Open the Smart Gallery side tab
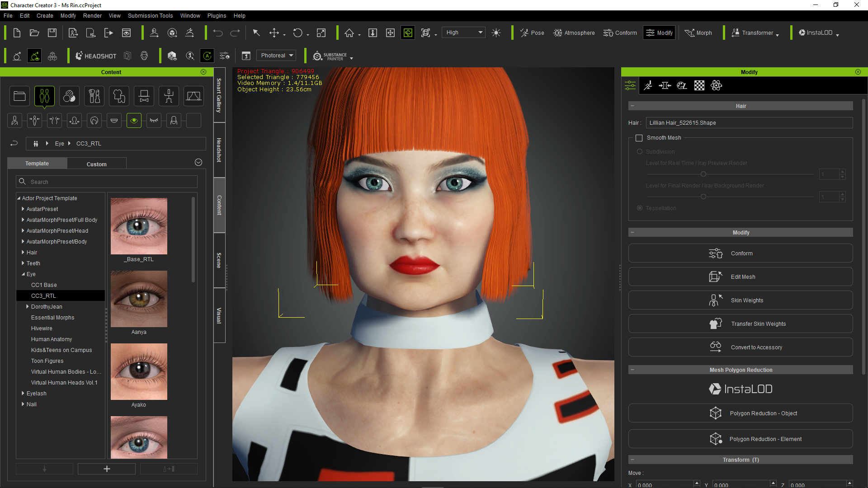 (x=219, y=95)
